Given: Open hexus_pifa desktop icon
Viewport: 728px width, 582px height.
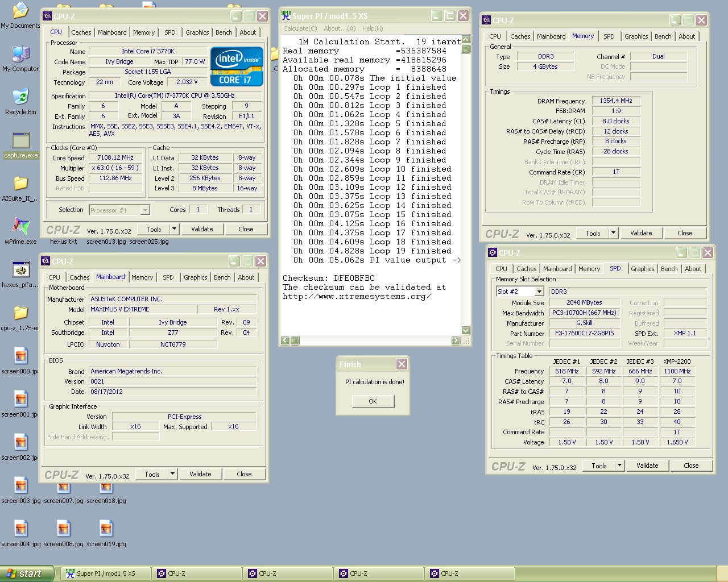Looking at the screenshot, I should pyautogui.click(x=20, y=275).
